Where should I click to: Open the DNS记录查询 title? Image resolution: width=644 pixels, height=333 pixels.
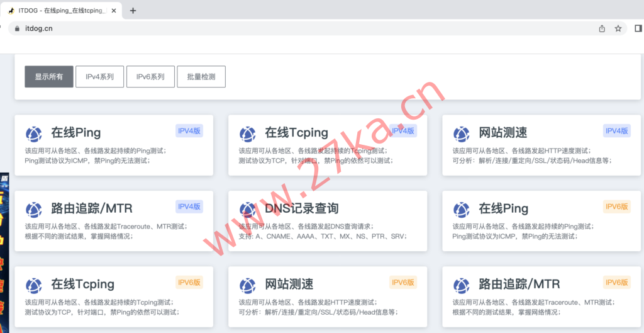(x=302, y=208)
